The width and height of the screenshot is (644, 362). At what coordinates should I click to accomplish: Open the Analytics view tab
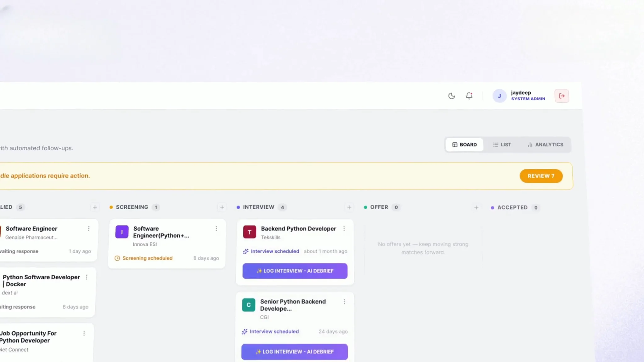(x=546, y=145)
